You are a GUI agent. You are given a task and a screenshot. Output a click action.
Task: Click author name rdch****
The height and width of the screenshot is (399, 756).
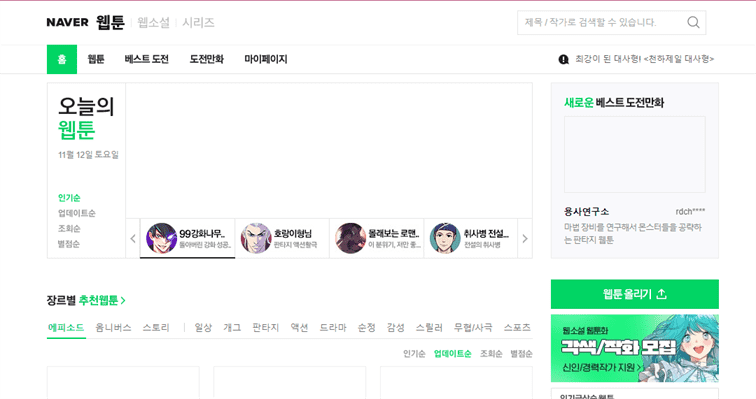point(690,212)
